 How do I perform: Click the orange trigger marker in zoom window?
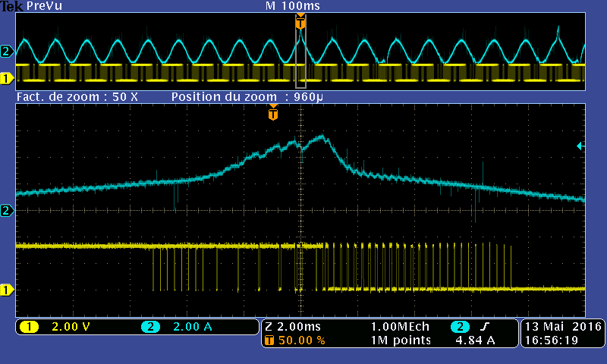pos(273,112)
